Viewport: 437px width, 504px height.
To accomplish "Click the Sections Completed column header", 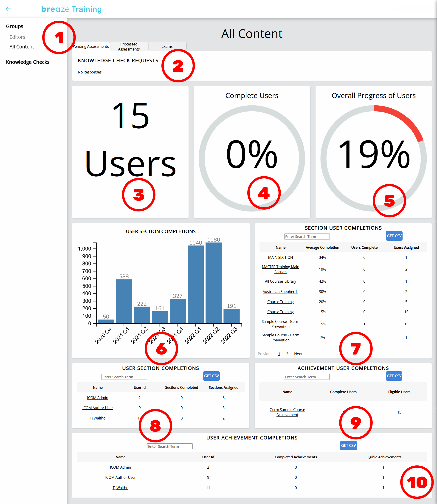I will [x=181, y=387].
